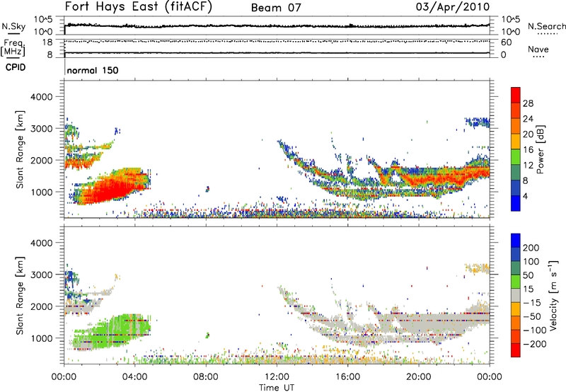Click the '20:00' time axis tick label
Viewport: 566px width, 392px height.
[x=419, y=377]
